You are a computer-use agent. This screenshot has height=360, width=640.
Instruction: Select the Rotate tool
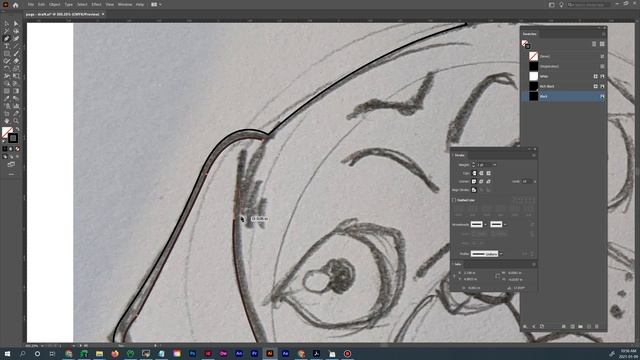pos(7,69)
